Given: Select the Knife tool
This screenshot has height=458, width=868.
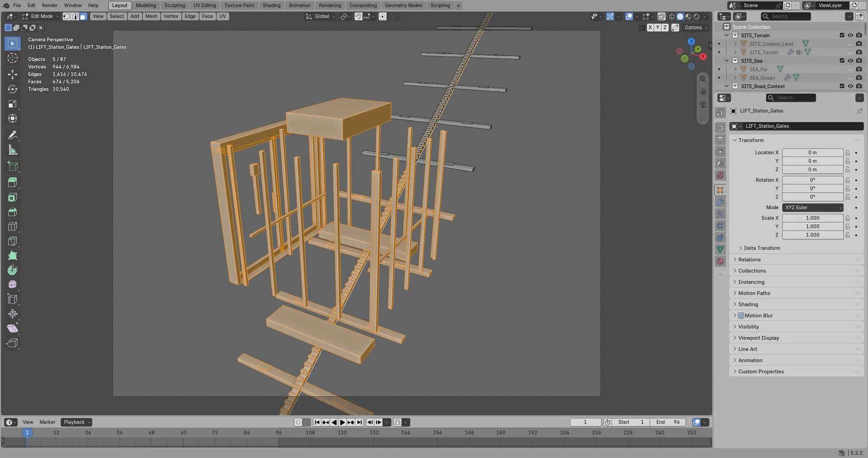Looking at the screenshot, I should coord(13,241).
